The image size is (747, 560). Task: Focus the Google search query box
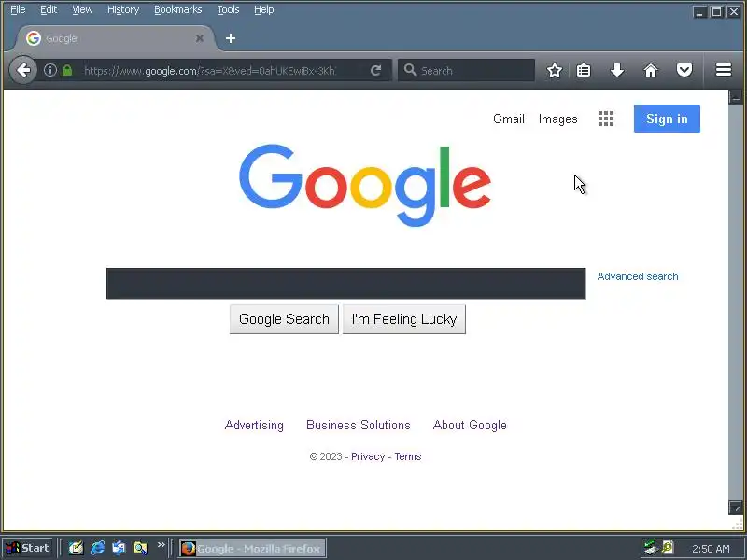[x=345, y=284]
